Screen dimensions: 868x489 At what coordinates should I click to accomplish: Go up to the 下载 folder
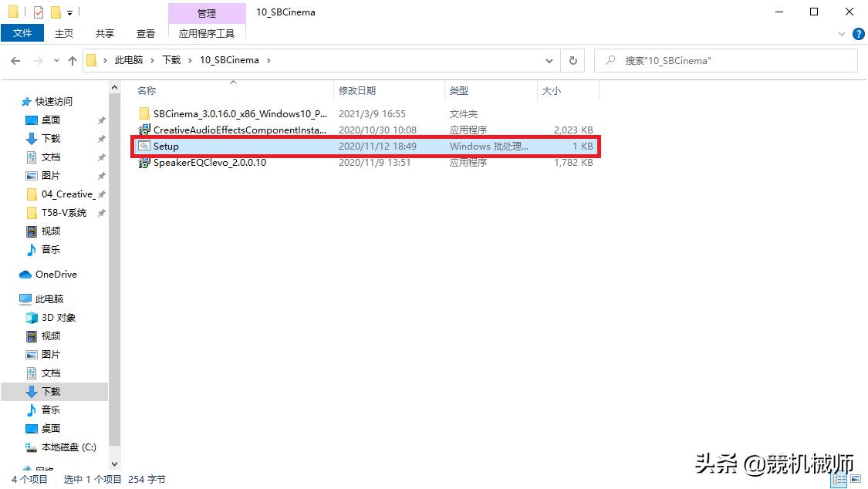(72, 60)
